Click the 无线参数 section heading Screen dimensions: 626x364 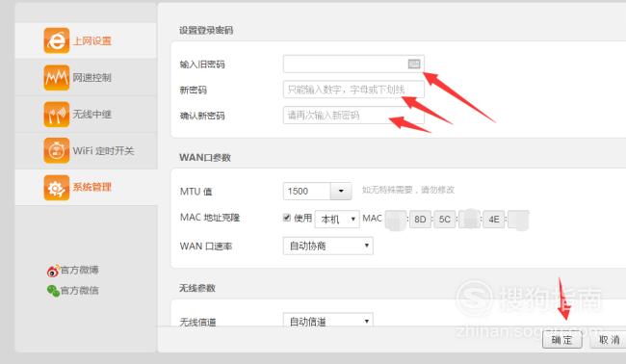[x=197, y=288]
